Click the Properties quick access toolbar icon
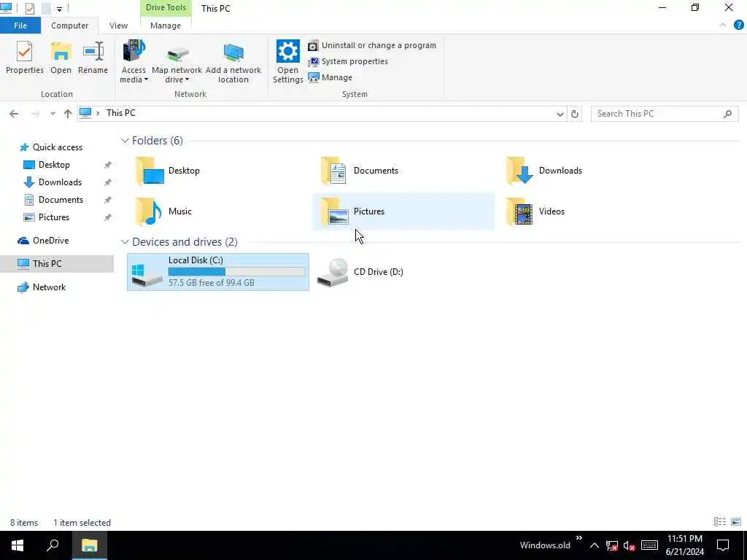 point(29,9)
